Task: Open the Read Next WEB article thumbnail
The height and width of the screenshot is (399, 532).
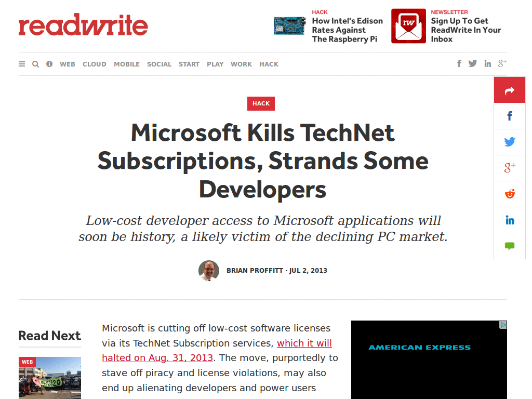Action: (50, 378)
